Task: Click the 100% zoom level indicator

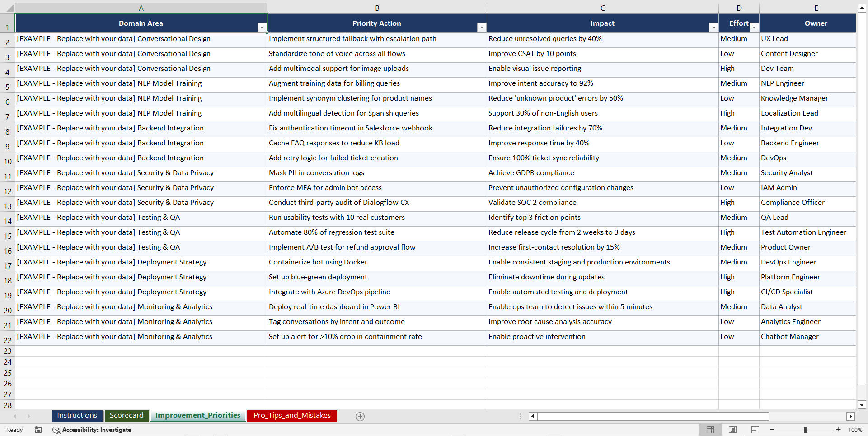Action: tap(855, 430)
